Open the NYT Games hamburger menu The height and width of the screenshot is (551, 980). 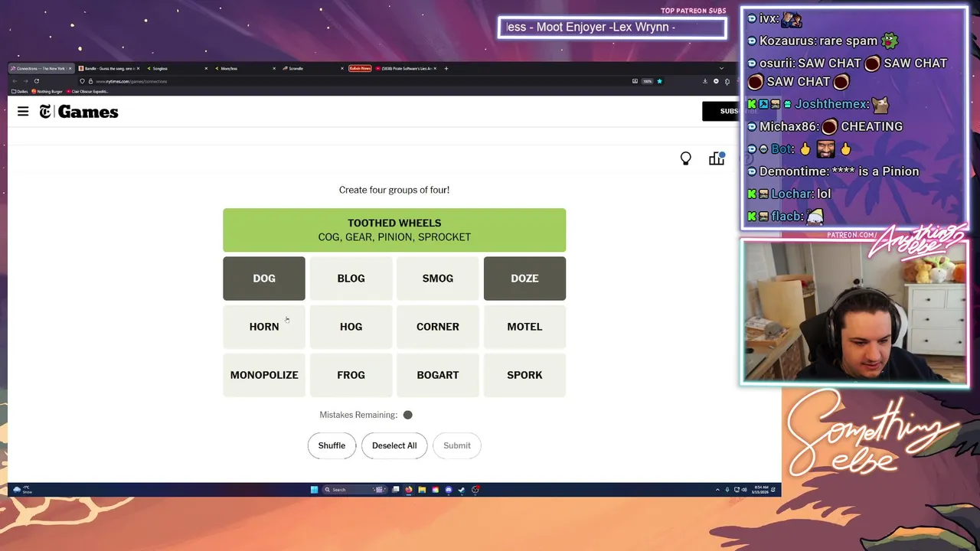pos(23,112)
